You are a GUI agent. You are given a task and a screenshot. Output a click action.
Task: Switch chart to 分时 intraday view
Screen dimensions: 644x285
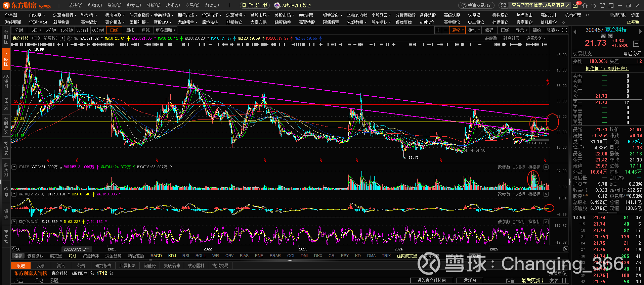coord(19,30)
